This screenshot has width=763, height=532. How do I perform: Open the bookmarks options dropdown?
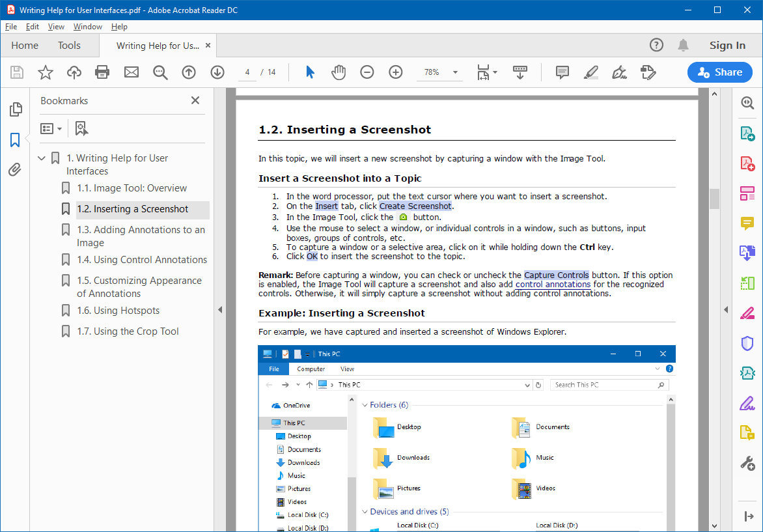(x=51, y=129)
